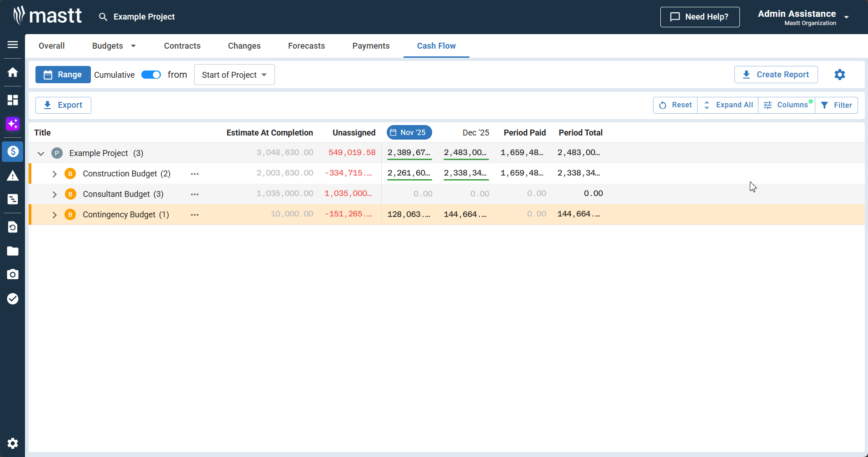
Task: Switch to the Forecasts tab
Action: (x=306, y=46)
